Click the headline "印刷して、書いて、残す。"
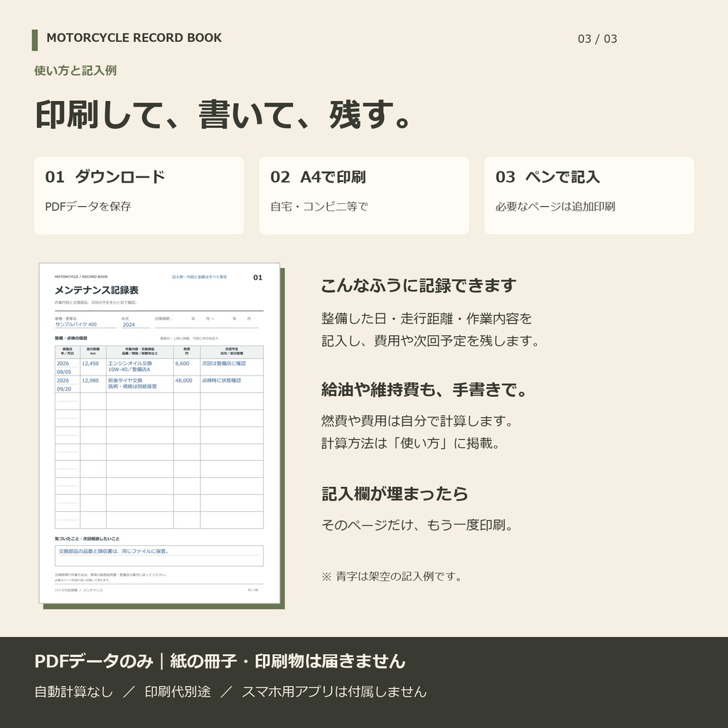 [x=223, y=114]
